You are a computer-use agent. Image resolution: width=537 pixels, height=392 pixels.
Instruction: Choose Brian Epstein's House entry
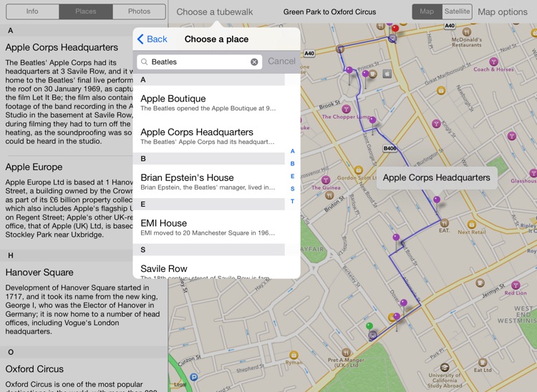pyautogui.click(x=208, y=182)
